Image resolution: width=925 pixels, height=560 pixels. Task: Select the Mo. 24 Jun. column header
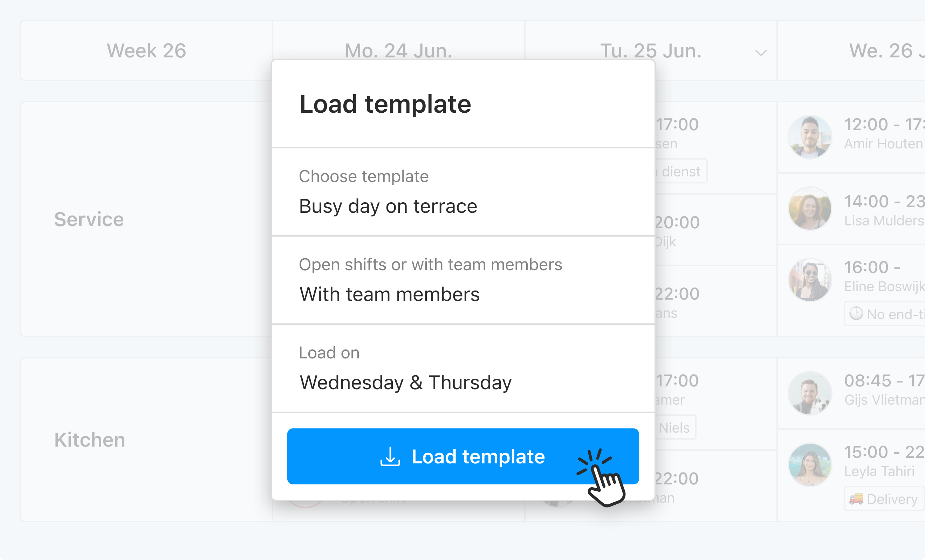[398, 51]
